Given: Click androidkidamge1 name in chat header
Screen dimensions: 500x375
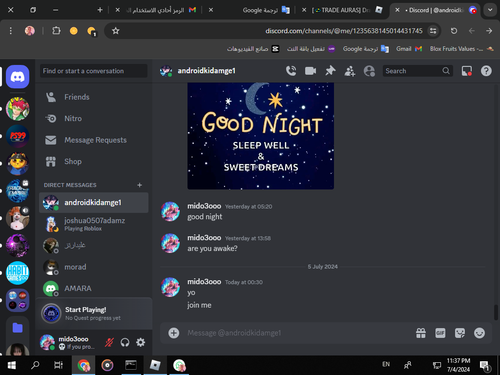Looking at the screenshot, I should pos(206,71).
